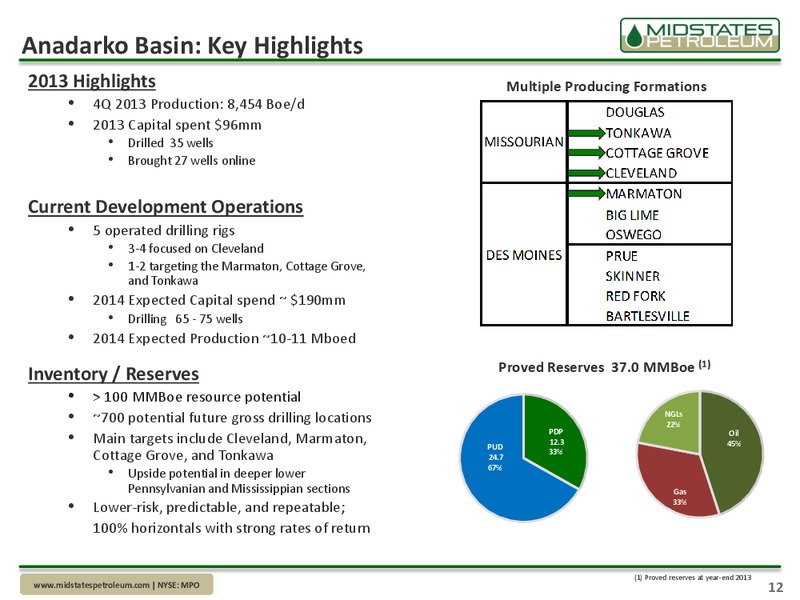
Task: Click the DES MOINES table cell
Action: click(523, 255)
